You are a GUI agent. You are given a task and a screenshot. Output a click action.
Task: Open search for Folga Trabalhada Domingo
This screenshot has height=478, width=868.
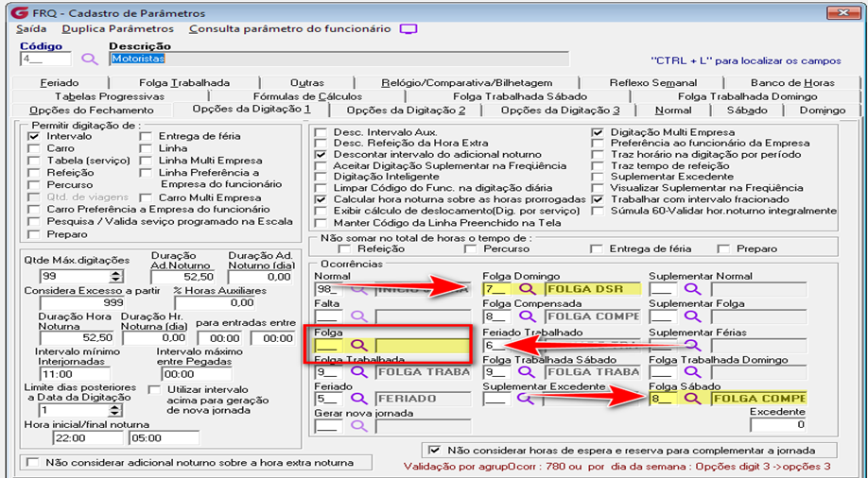[x=692, y=372]
